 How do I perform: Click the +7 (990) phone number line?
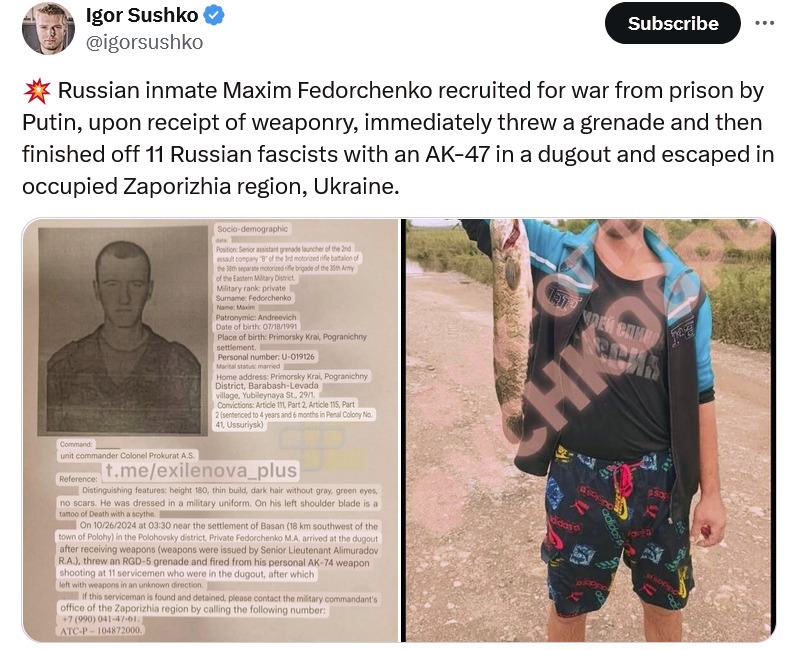pos(100,619)
